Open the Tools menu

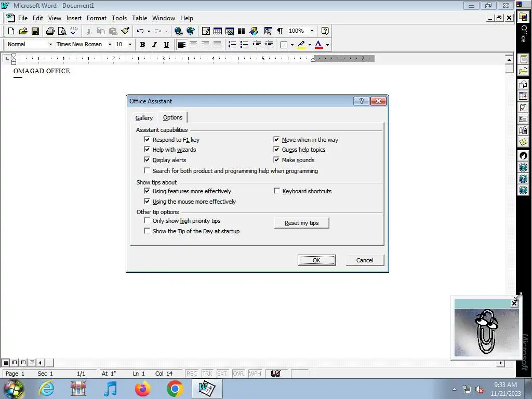pyautogui.click(x=119, y=18)
